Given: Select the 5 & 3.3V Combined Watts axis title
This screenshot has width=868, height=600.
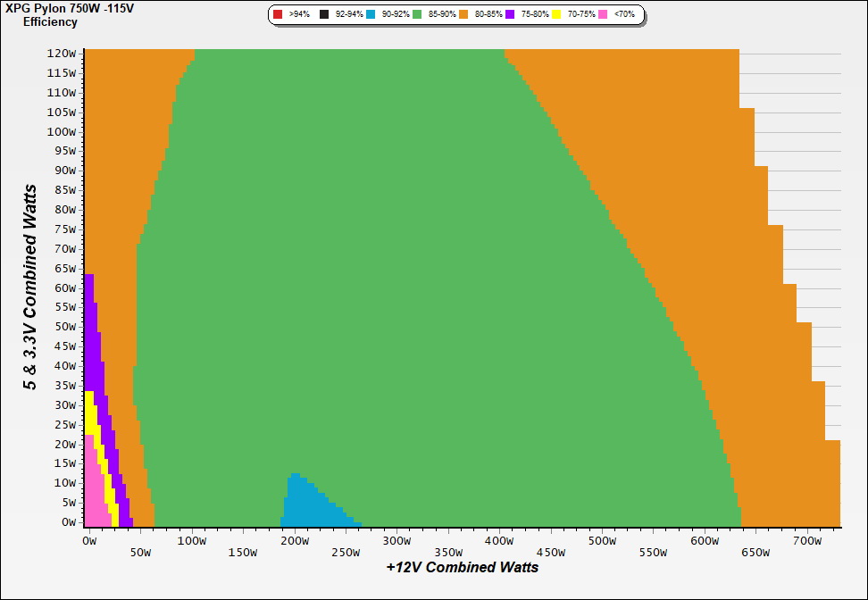Looking at the screenshot, I should coord(31,287).
